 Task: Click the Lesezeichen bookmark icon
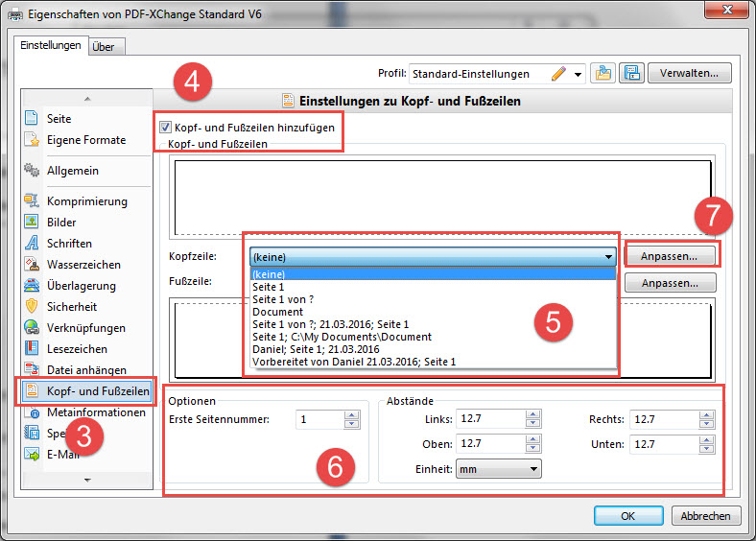pos(32,348)
